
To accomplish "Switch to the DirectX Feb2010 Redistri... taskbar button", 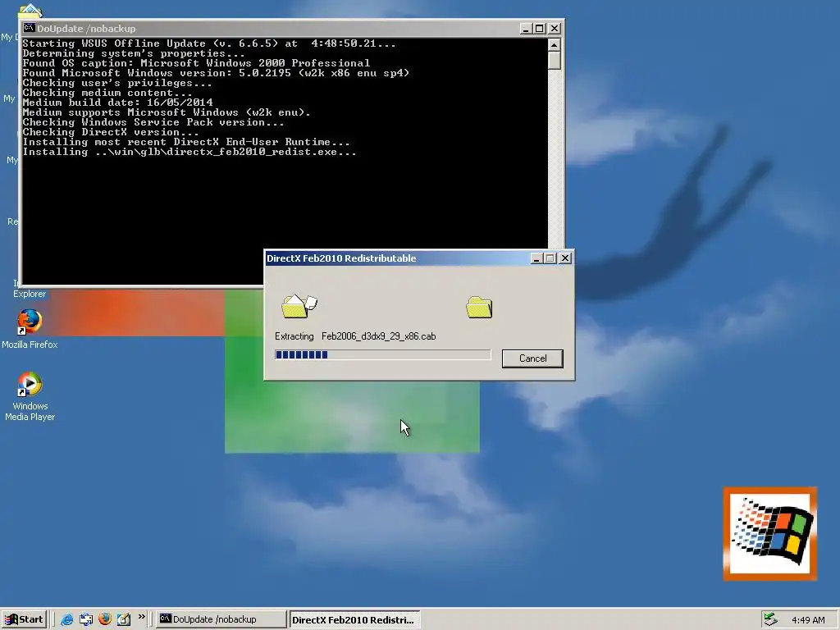I will point(354,620).
